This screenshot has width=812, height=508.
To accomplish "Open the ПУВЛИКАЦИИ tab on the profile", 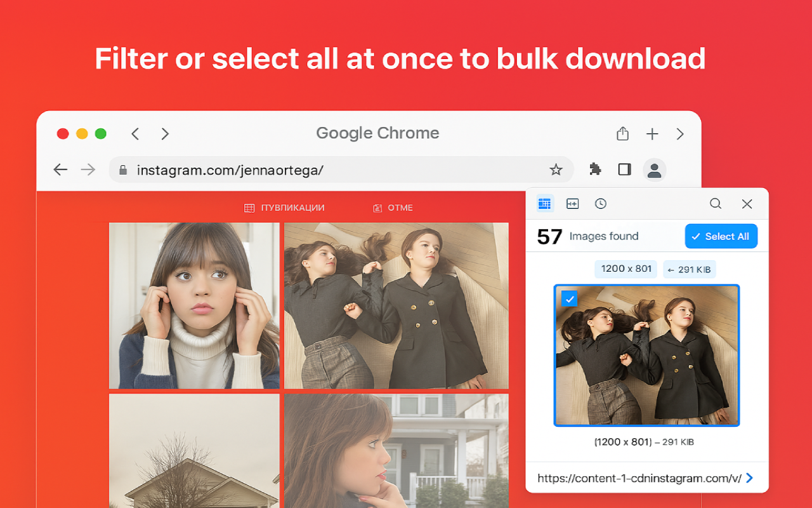I will tap(284, 208).
